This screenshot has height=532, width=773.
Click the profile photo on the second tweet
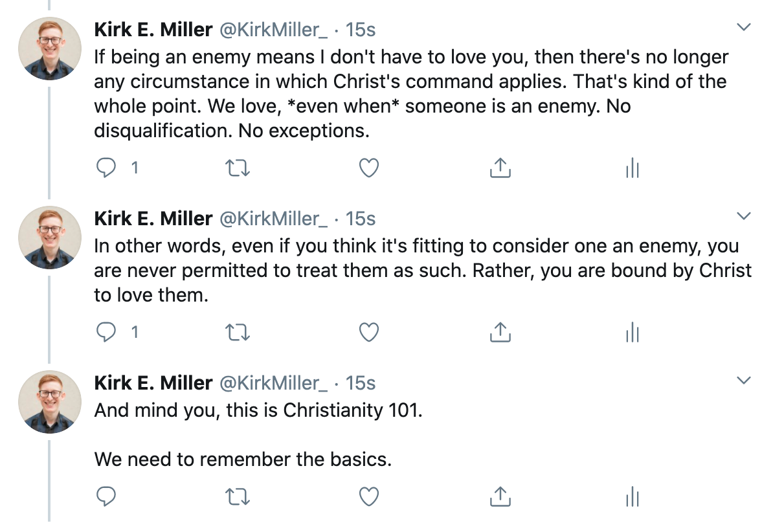tap(49, 238)
